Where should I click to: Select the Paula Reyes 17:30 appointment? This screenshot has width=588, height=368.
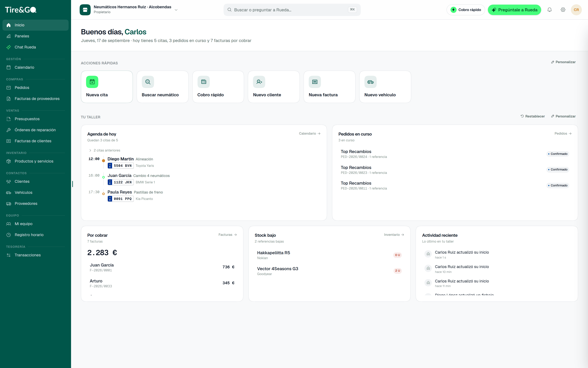click(204, 195)
